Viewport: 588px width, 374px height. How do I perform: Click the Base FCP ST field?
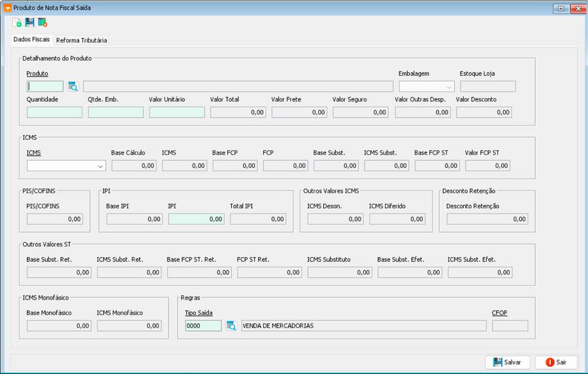coord(437,166)
